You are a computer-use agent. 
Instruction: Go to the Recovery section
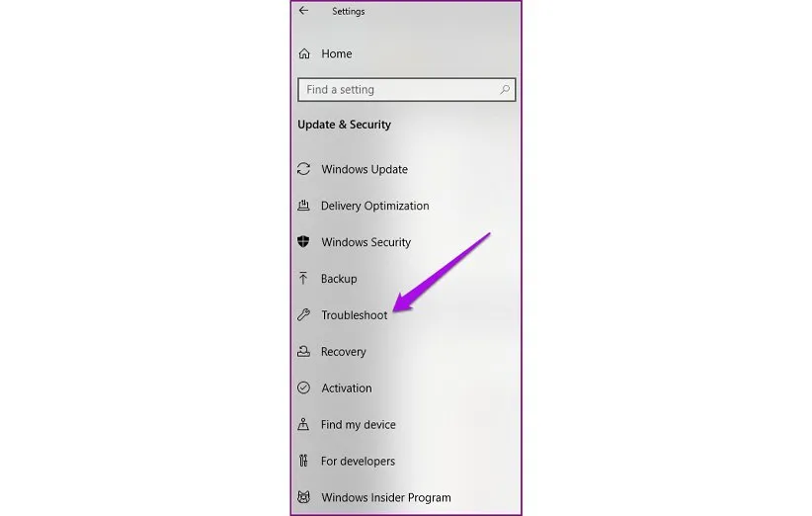(x=344, y=352)
